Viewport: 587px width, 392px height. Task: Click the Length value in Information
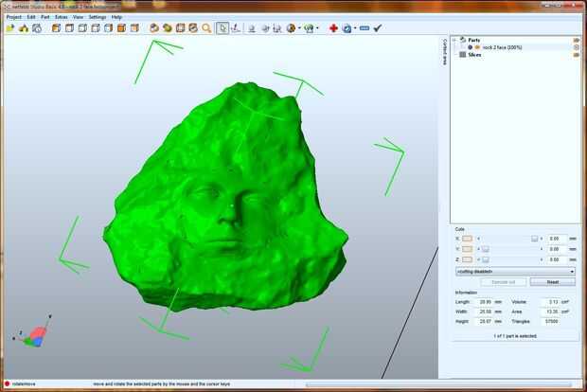pyautogui.click(x=486, y=302)
